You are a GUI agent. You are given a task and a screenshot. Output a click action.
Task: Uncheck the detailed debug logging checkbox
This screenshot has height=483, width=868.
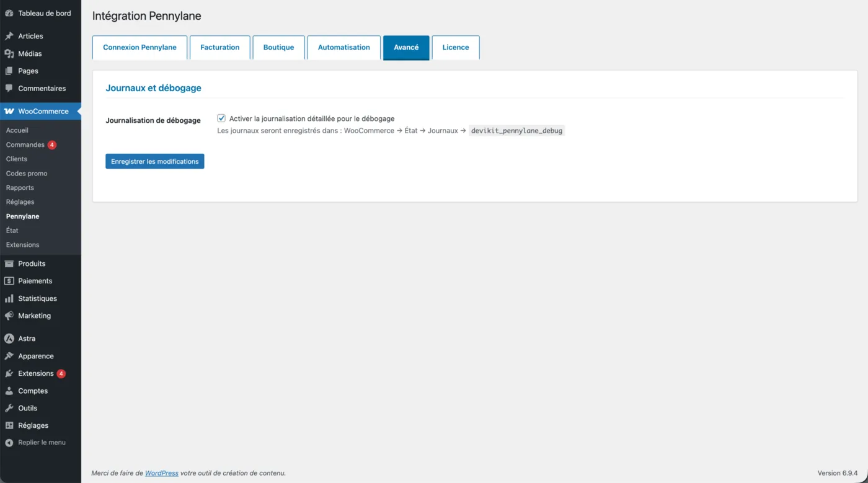[221, 118]
